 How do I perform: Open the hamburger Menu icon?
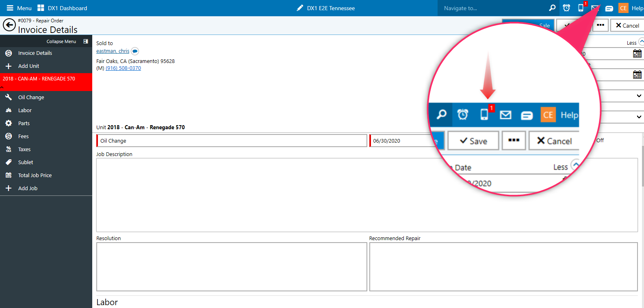10,8
